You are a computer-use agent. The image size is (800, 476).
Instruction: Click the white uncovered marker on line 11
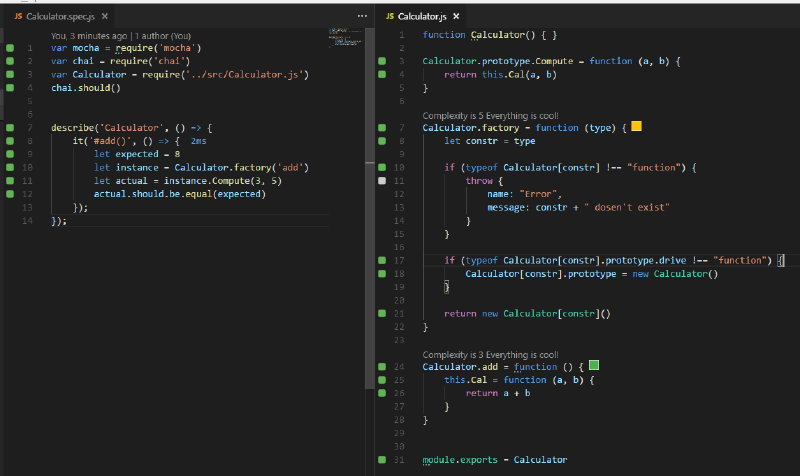pyautogui.click(x=382, y=181)
